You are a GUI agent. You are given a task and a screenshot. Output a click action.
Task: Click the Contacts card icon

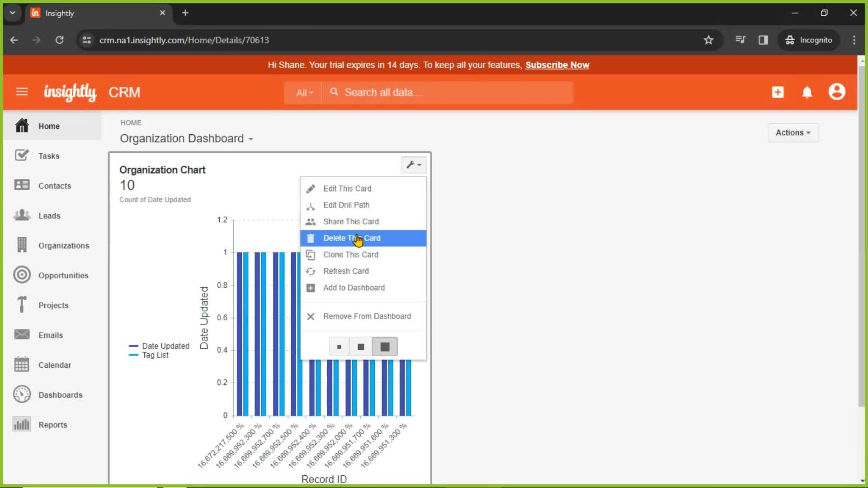tap(22, 185)
